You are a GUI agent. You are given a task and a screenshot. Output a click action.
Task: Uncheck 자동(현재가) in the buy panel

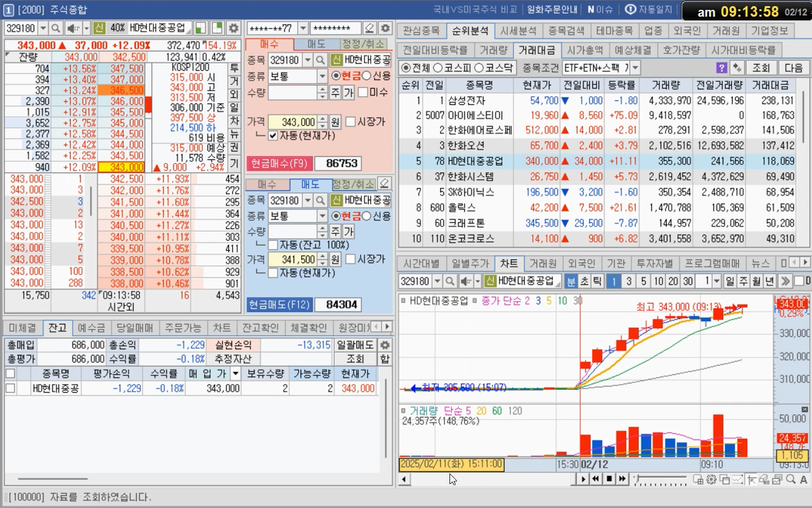(273, 136)
